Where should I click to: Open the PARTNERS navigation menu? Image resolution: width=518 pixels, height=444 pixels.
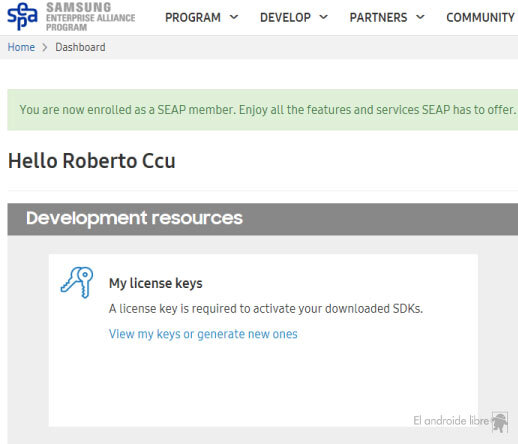378,17
